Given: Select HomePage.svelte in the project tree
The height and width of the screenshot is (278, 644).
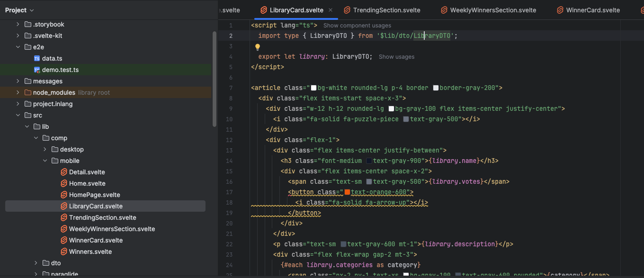Looking at the screenshot, I should click(95, 195).
